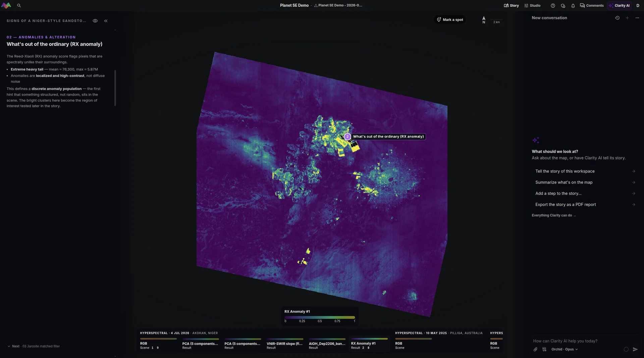This screenshot has width=644, height=358.
Task: Choose Summarize what's on the map
Action: (x=585, y=182)
